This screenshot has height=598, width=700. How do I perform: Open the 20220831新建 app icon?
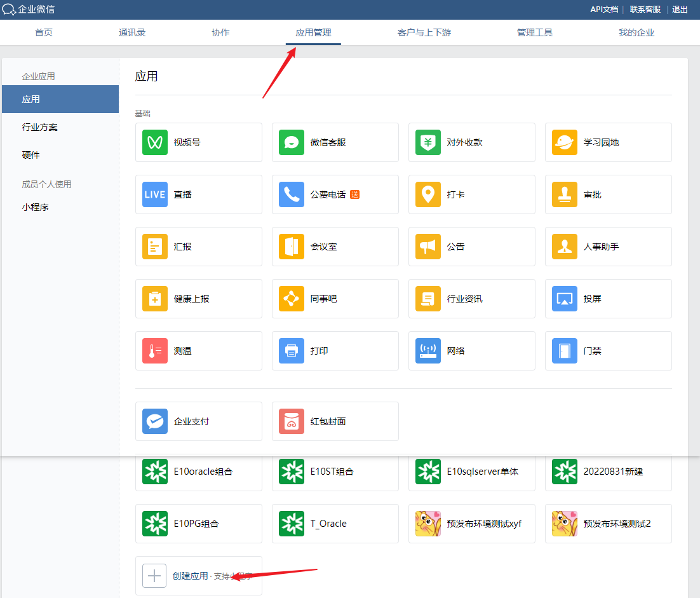565,472
